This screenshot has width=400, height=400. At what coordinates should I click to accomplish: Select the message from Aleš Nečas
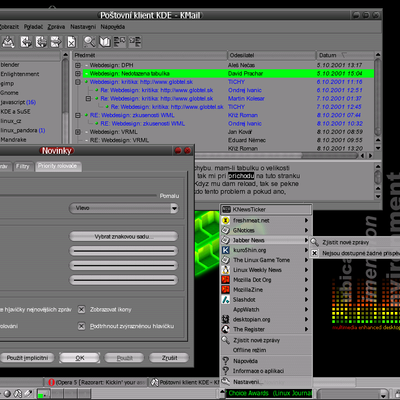[x=224, y=65]
